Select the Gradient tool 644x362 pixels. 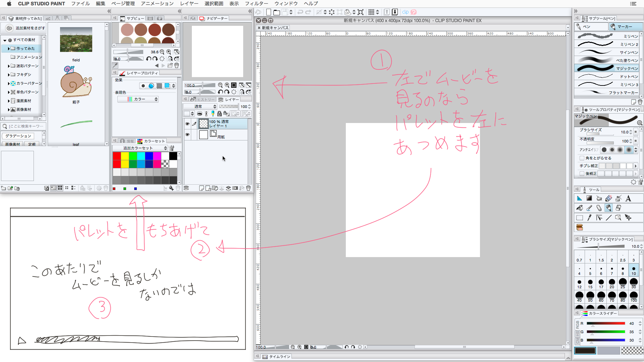[589, 198]
